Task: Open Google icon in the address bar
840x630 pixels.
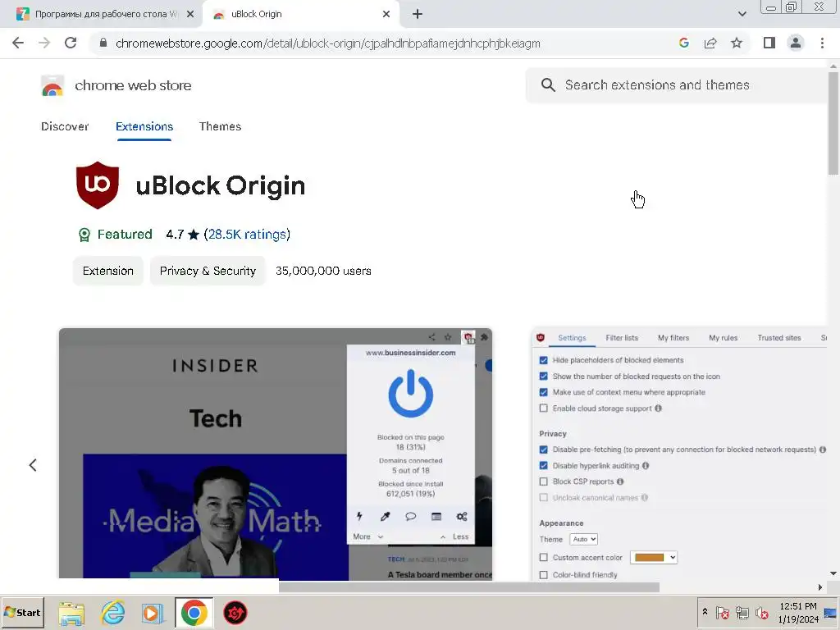Action: pos(683,43)
